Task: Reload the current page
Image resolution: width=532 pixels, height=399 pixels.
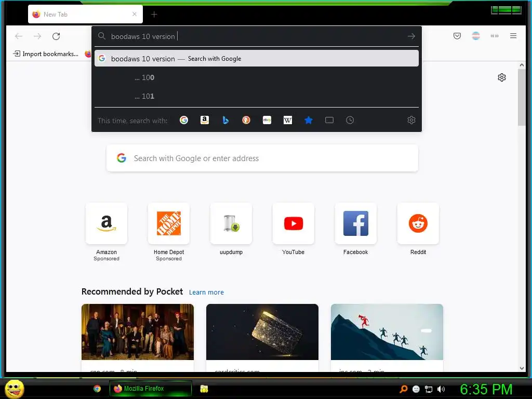Action: point(56,36)
